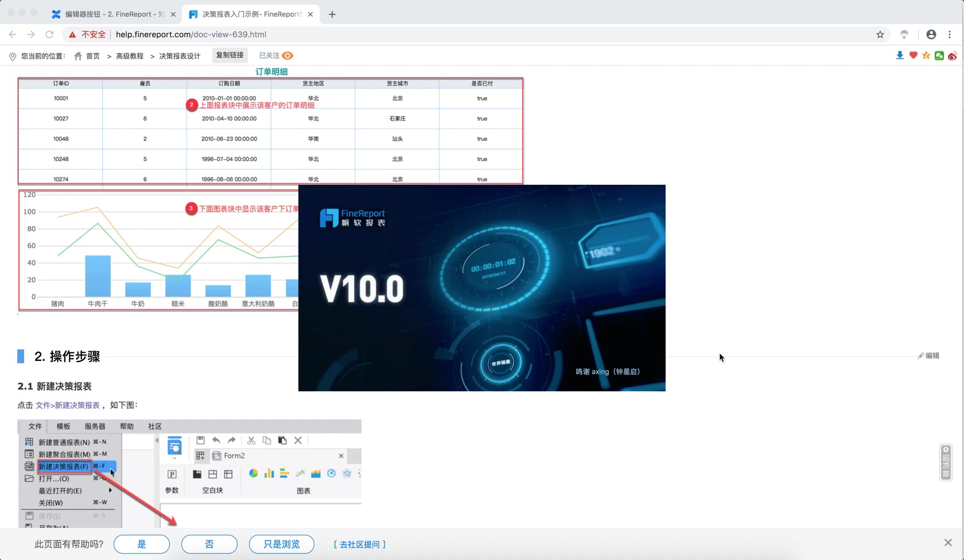Screen dimensions: 964x560
Task: Open the 首页 breadcrumb link
Action: tap(93, 56)
